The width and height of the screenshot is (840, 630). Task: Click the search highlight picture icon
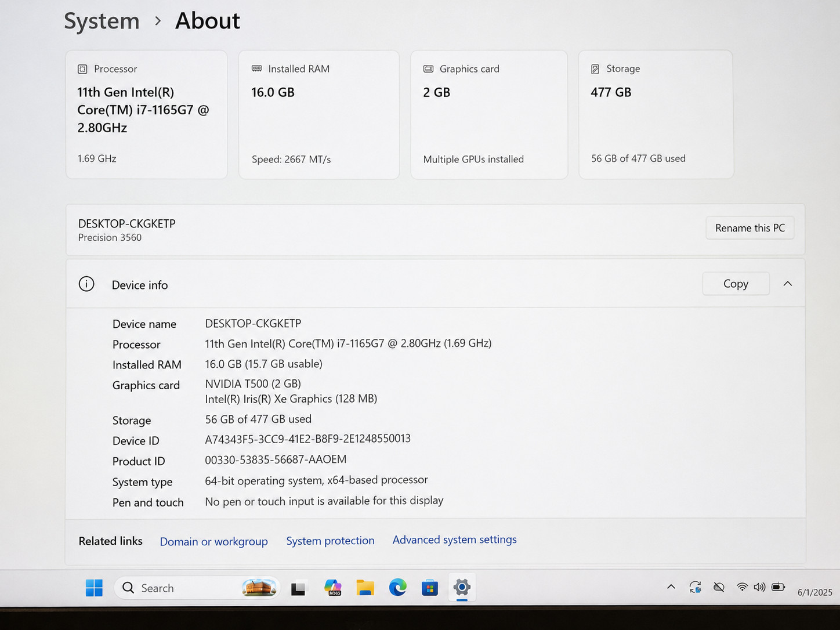(259, 588)
